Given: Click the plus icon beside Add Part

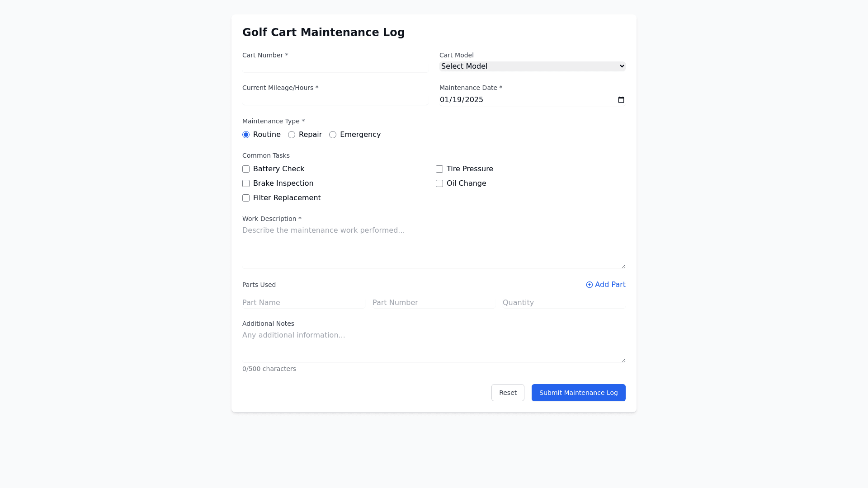Looking at the screenshot, I should pyautogui.click(x=589, y=285).
